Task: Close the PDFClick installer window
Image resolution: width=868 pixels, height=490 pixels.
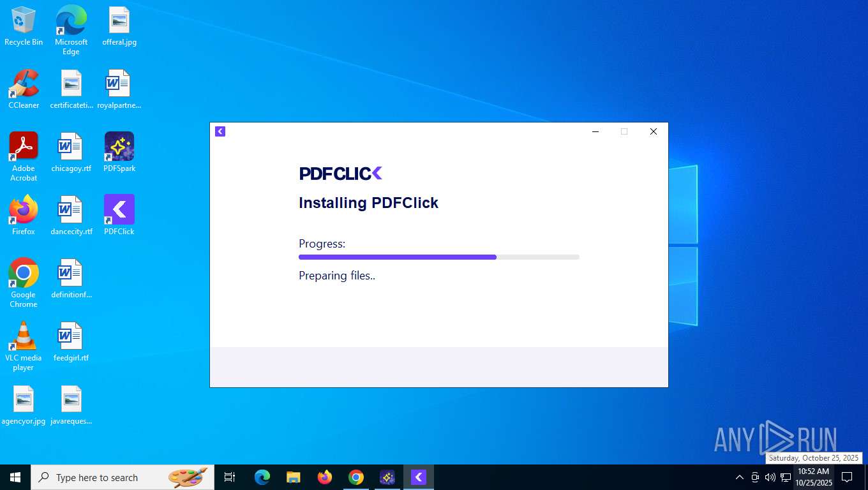Action: coord(653,131)
